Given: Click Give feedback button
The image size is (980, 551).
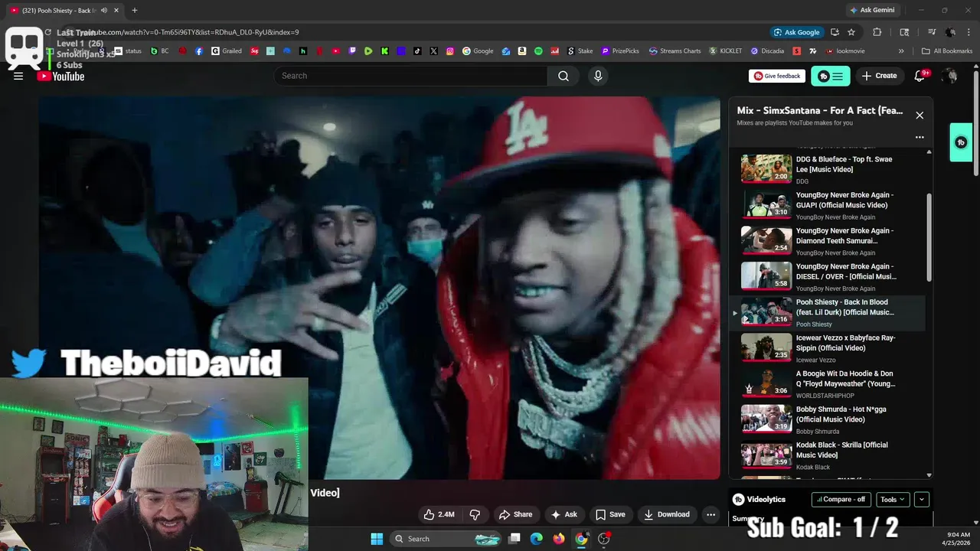Looking at the screenshot, I should (x=777, y=76).
